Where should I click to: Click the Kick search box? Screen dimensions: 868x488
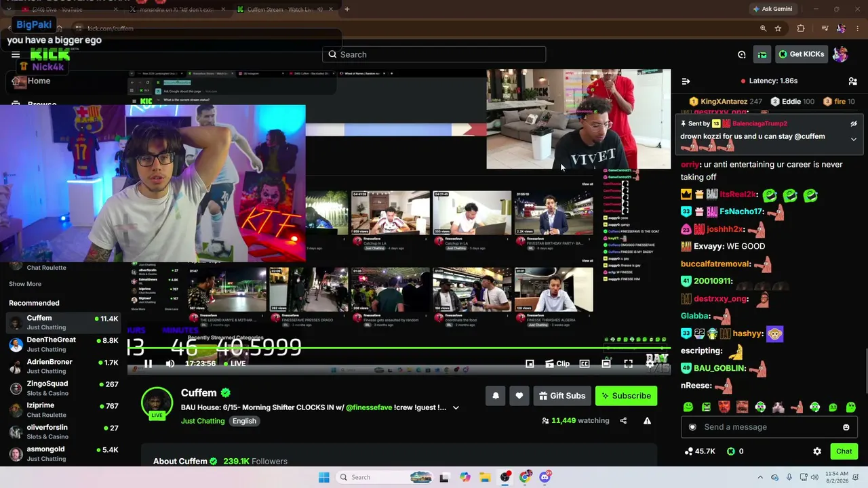tap(434, 54)
